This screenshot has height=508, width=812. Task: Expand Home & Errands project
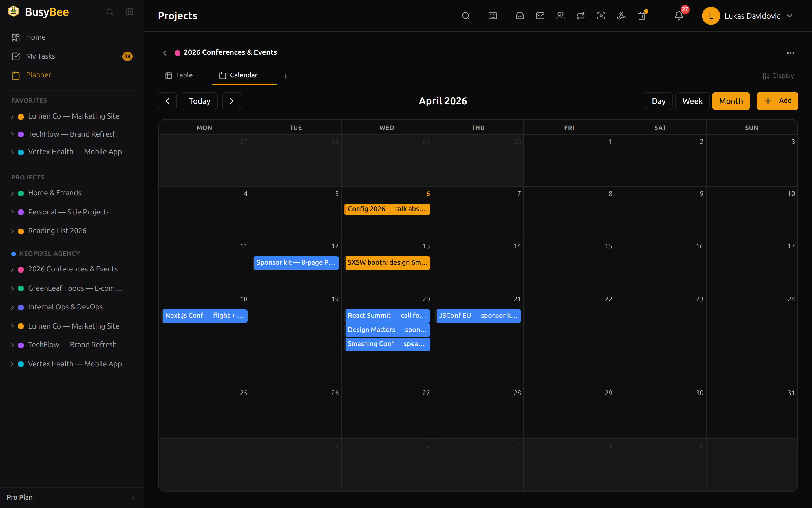click(x=12, y=193)
